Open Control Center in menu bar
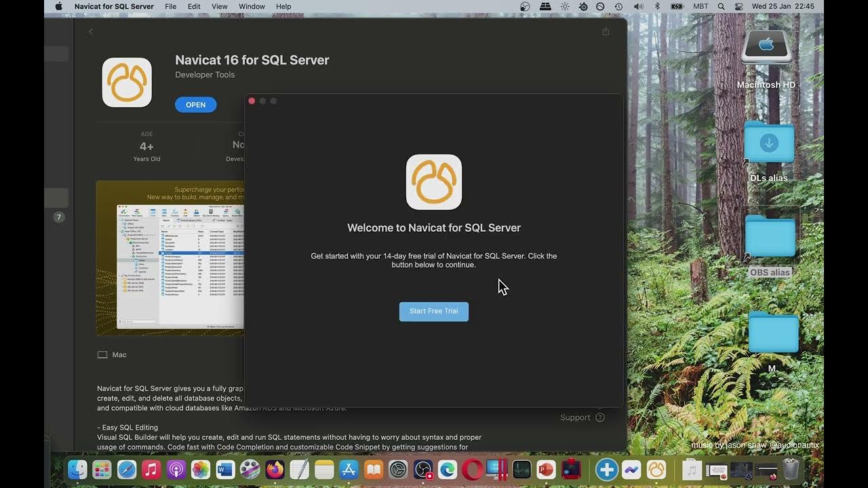Viewport: 868px width, 488px height. 738,6
